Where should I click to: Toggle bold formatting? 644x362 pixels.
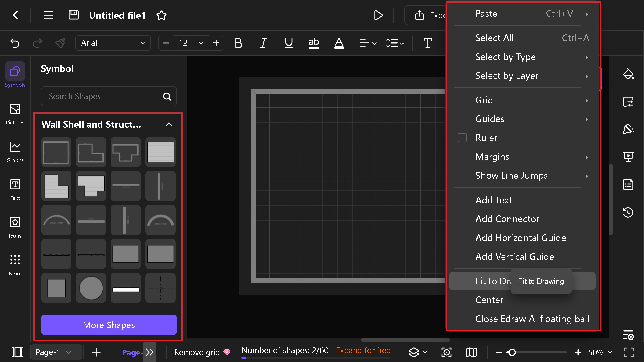pyautogui.click(x=238, y=43)
